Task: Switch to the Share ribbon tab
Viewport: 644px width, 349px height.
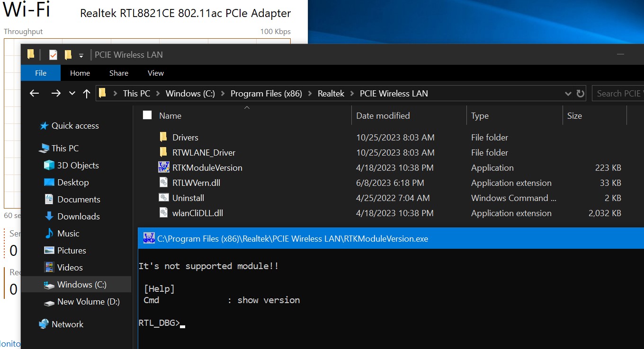Action: (118, 73)
